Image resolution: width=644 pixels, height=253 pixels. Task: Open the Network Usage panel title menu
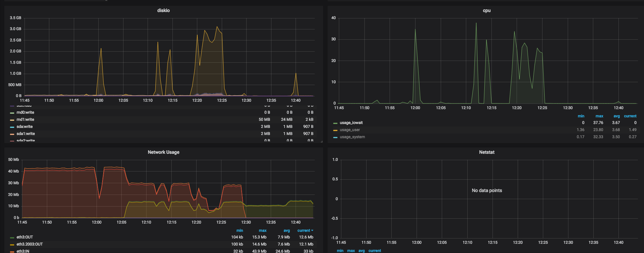[x=163, y=152]
